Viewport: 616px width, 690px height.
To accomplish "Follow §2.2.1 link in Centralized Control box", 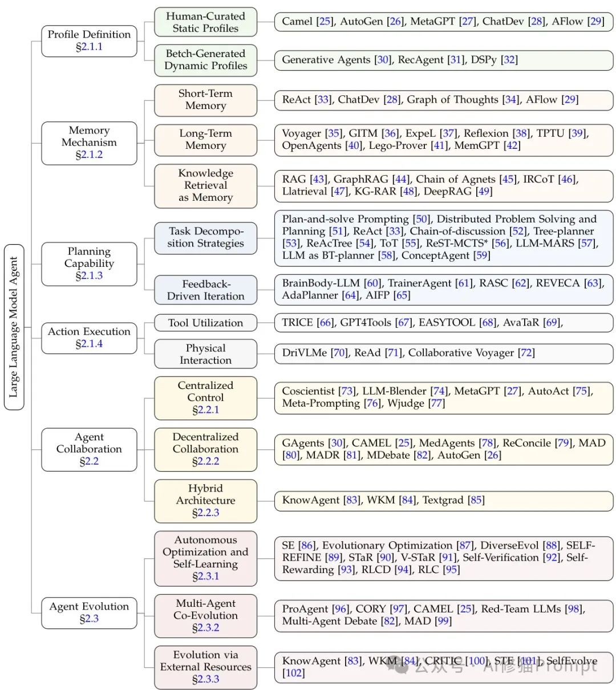I will point(205,409).
